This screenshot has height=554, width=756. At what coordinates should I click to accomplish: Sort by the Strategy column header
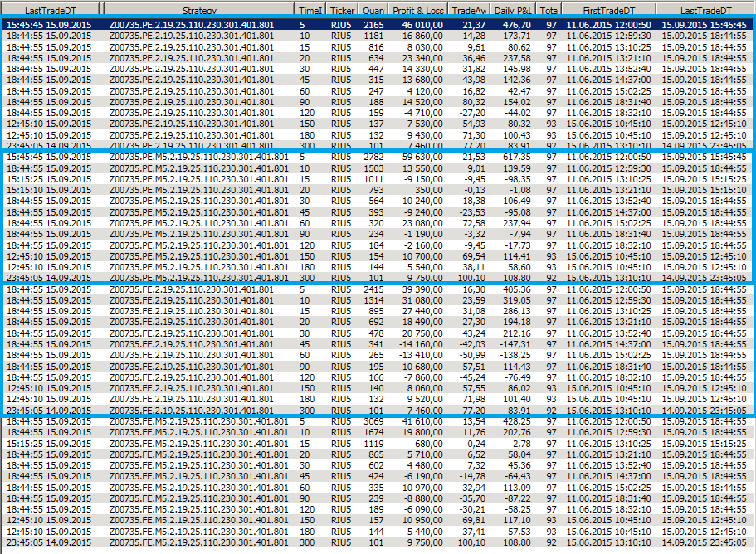tap(199, 10)
